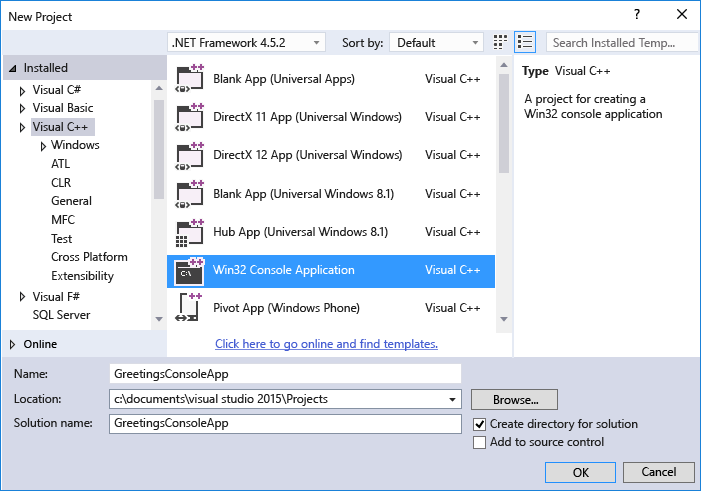Select Win32 Console Application name
This screenshot has height=491, width=701.
point(283,270)
